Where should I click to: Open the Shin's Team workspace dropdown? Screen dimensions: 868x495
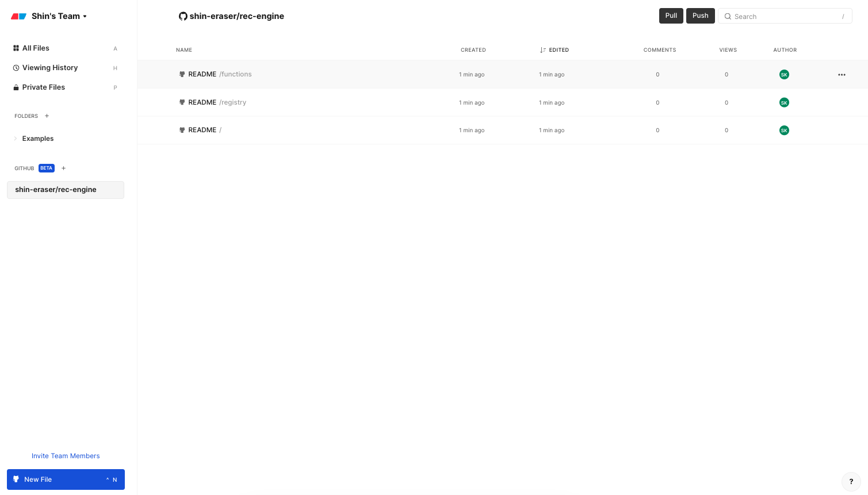point(59,16)
